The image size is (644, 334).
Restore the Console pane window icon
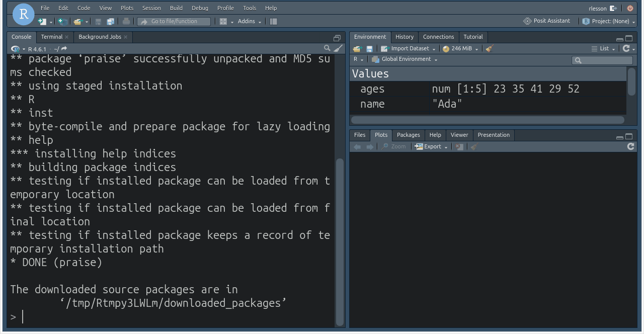(337, 38)
